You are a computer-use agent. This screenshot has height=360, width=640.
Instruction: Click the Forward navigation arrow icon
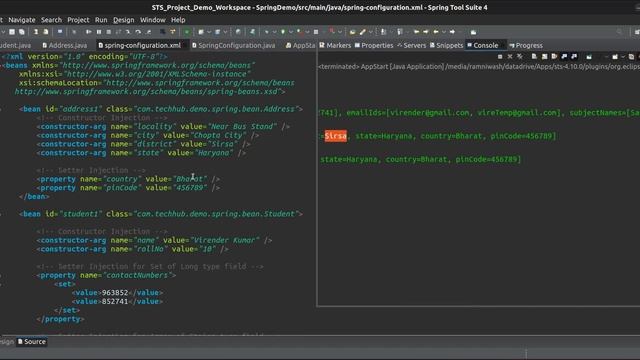click(x=452, y=32)
